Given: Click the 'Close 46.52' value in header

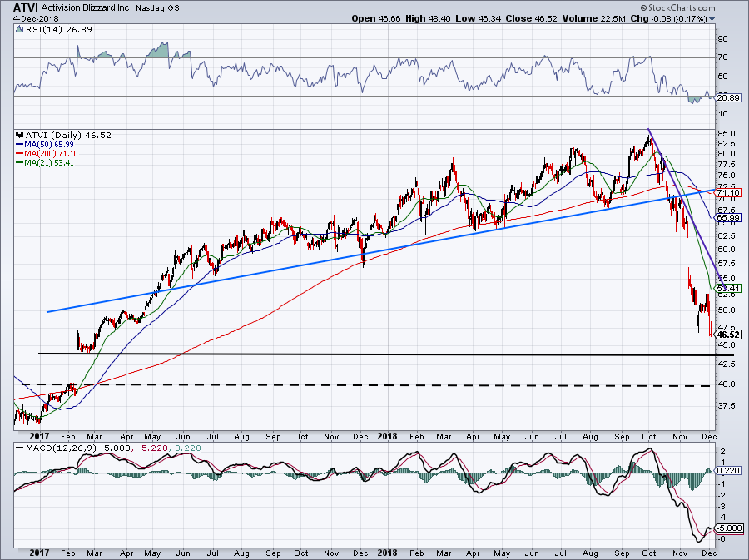Looking at the screenshot, I should tap(531, 18).
